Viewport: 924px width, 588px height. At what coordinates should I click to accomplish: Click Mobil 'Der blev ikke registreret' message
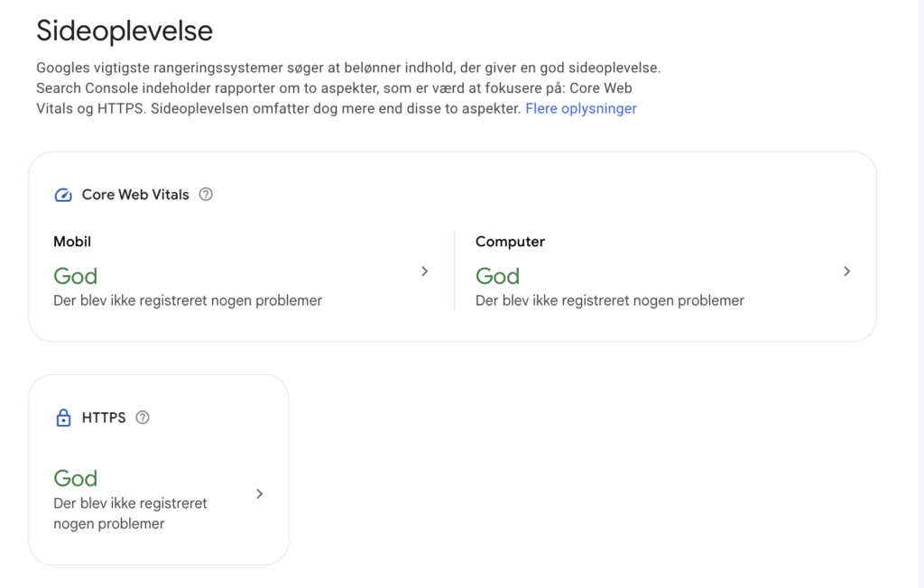click(x=188, y=300)
